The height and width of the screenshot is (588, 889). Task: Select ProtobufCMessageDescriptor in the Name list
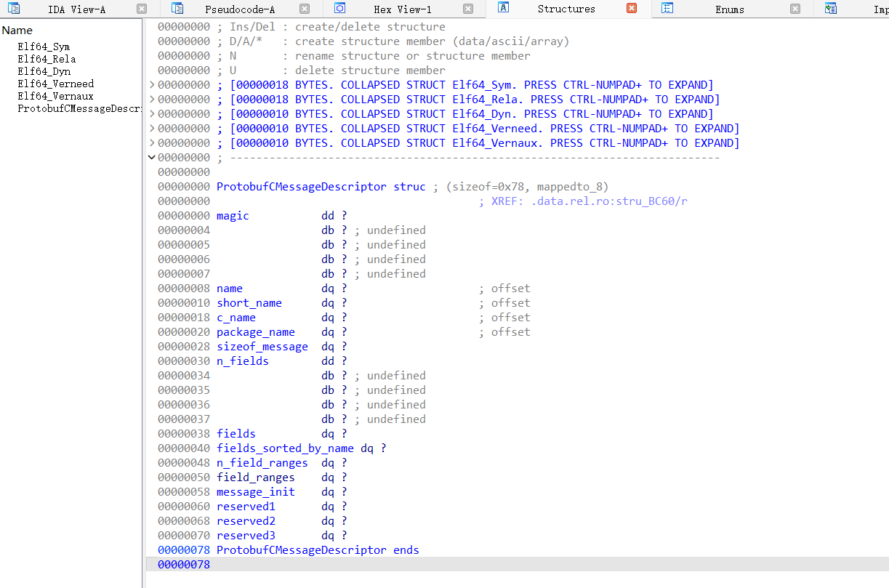pos(79,108)
